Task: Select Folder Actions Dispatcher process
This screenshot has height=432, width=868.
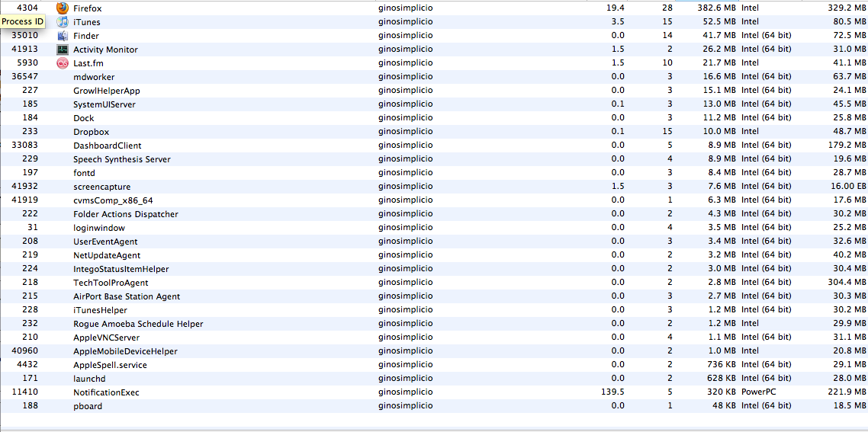Action: click(x=434, y=214)
